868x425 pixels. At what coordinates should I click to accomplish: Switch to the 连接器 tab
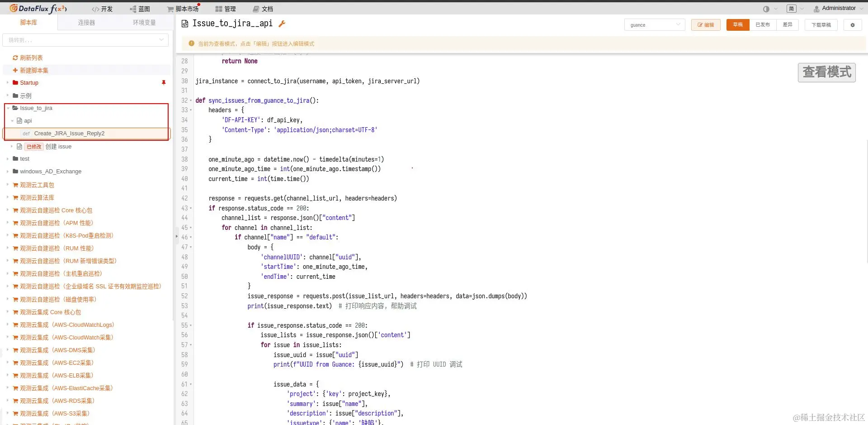[86, 23]
